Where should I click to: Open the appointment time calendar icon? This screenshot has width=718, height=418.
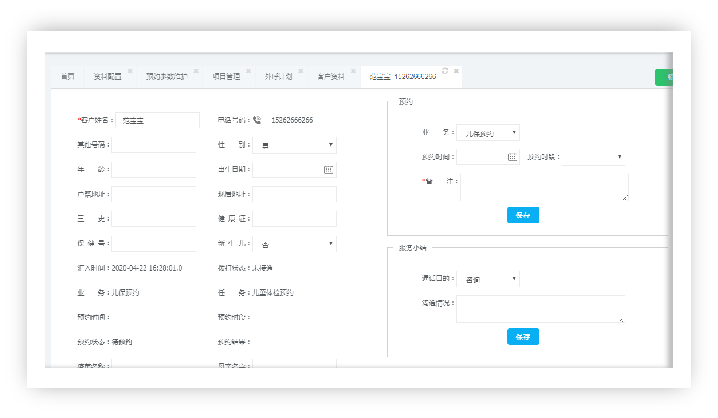tap(512, 157)
